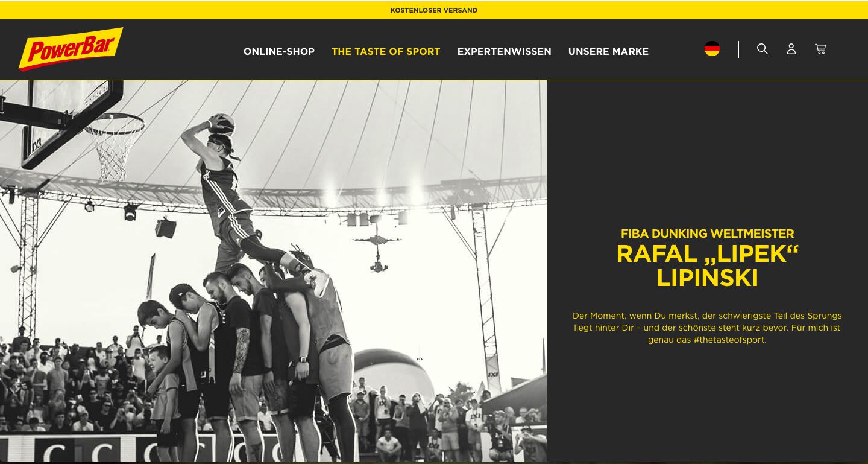Viewport: 868px width, 464px height.
Task: Go to Expertenwissen navigation item
Action: [x=505, y=52]
